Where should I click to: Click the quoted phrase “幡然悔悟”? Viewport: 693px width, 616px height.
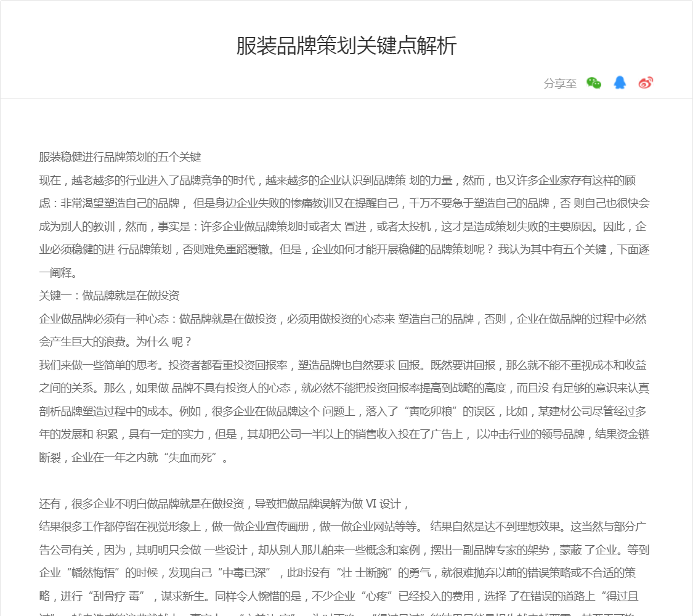tap(97, 573)
